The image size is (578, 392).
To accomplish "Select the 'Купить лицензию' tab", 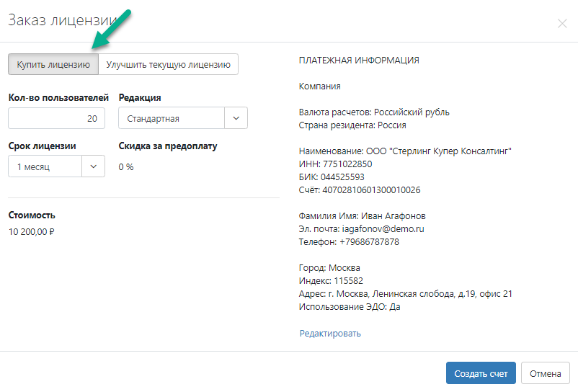I will (53, 64).
